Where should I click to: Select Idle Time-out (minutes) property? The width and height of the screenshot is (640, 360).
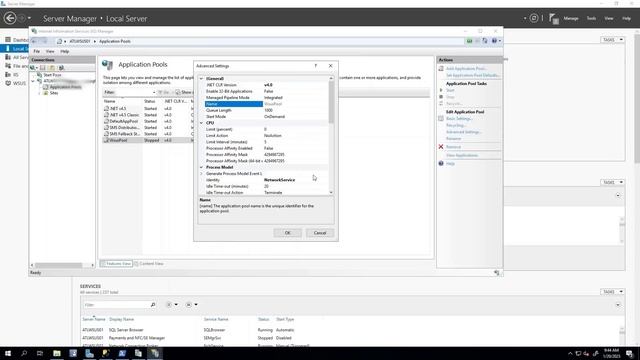click(x=266, y=186)
